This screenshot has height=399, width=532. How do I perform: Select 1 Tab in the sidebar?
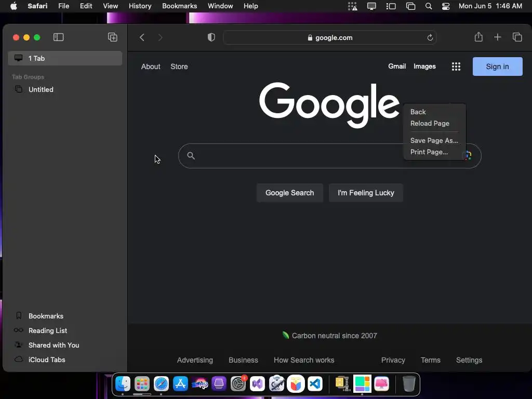[x=65, y=58]
